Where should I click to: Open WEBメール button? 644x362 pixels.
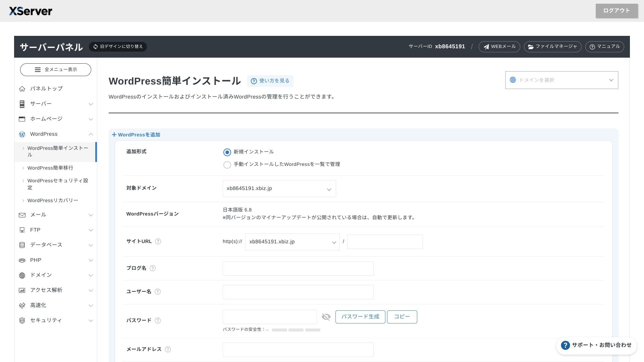coord(499,47)
